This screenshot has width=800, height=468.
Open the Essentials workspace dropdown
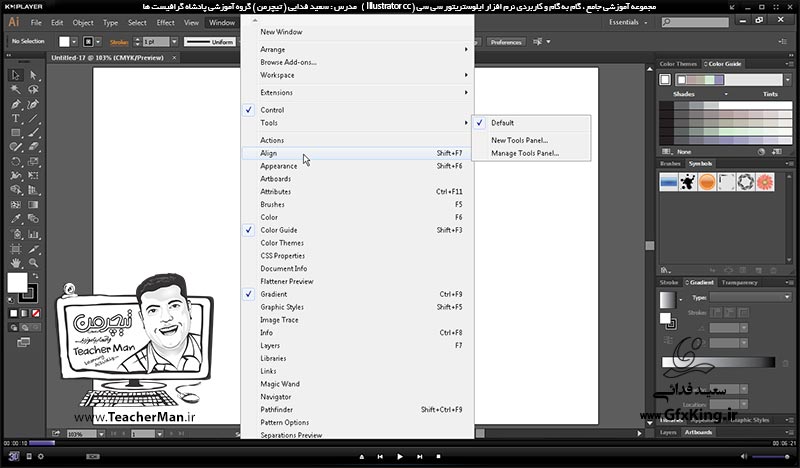[628, 22]
